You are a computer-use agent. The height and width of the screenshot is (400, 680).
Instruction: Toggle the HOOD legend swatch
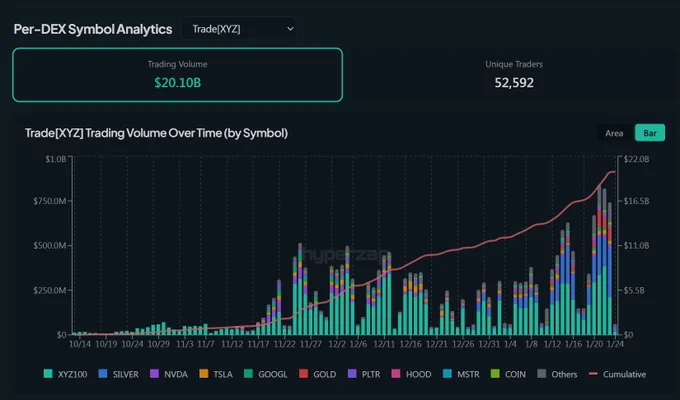tap(396, 374)
